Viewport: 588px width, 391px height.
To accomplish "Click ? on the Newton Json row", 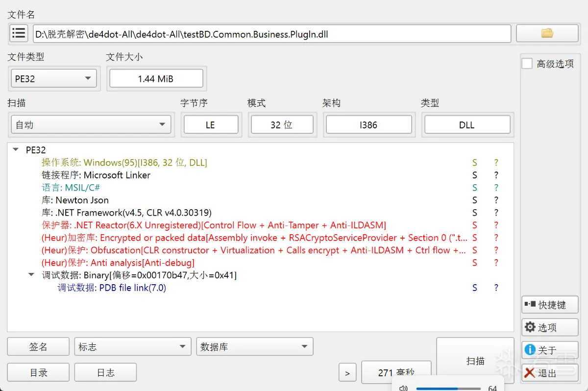I will point(496,200).
